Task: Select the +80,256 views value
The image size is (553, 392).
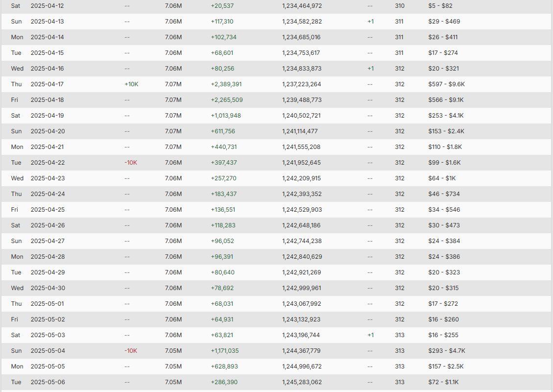Action: 222,69
